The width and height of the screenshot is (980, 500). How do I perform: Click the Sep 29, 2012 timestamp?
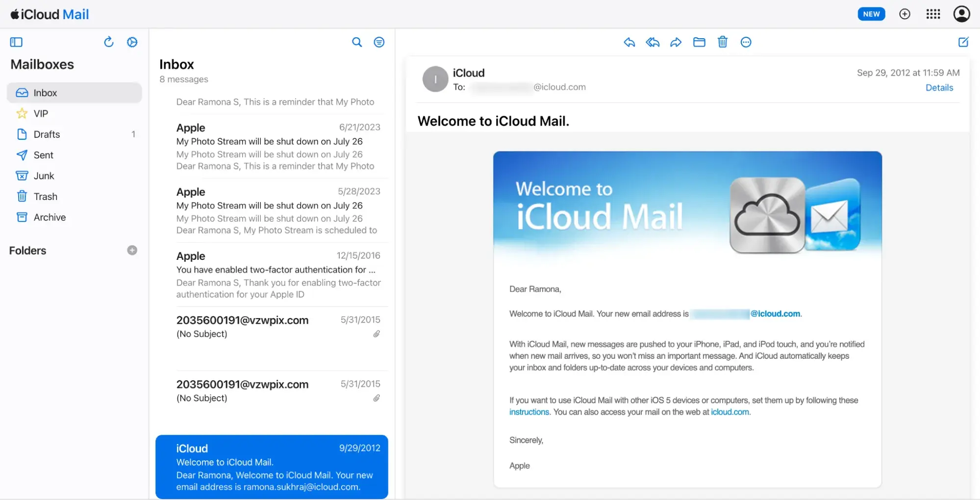(x=908, y=73)
